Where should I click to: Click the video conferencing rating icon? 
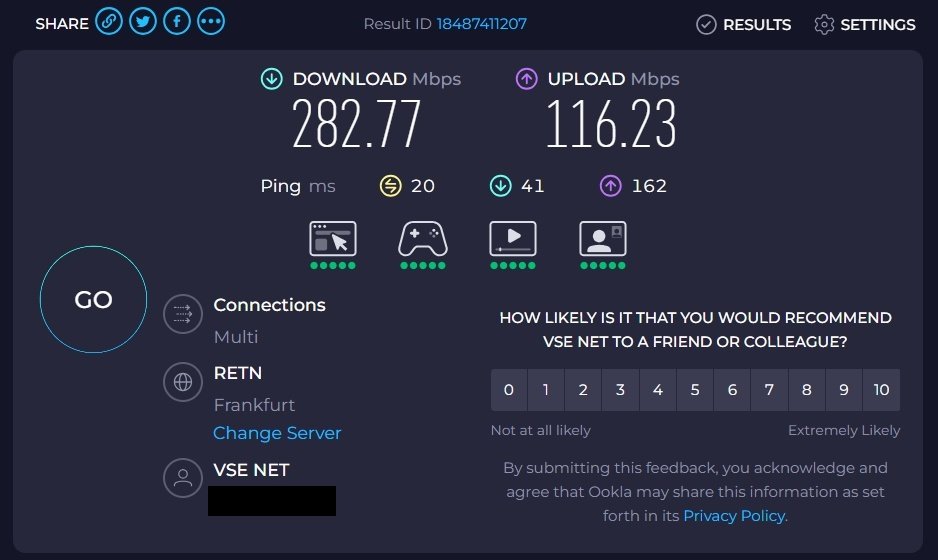[603, 239]
